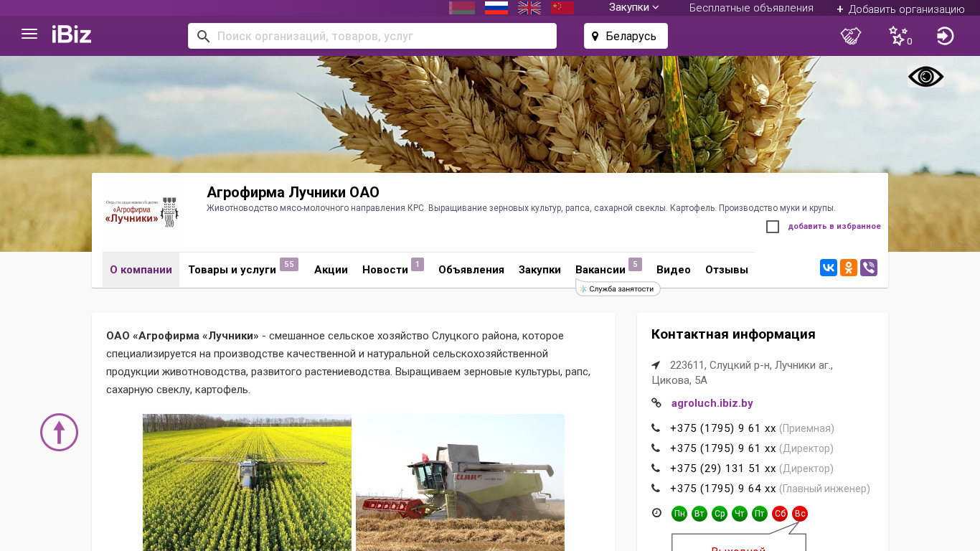The width and height of the screenshot is (980, 551).
Task: Share on Odnoklassniki
Action: [849, 268]
